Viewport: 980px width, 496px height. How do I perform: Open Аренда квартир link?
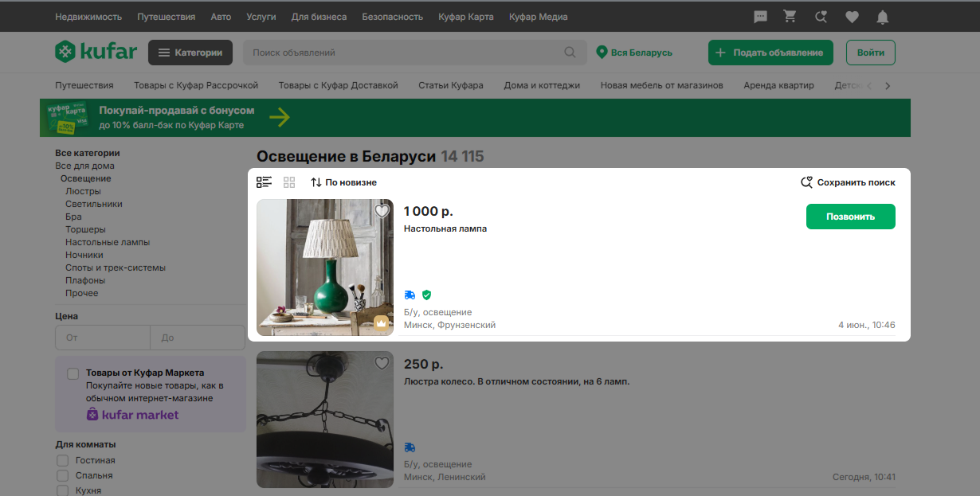point(778,85)
